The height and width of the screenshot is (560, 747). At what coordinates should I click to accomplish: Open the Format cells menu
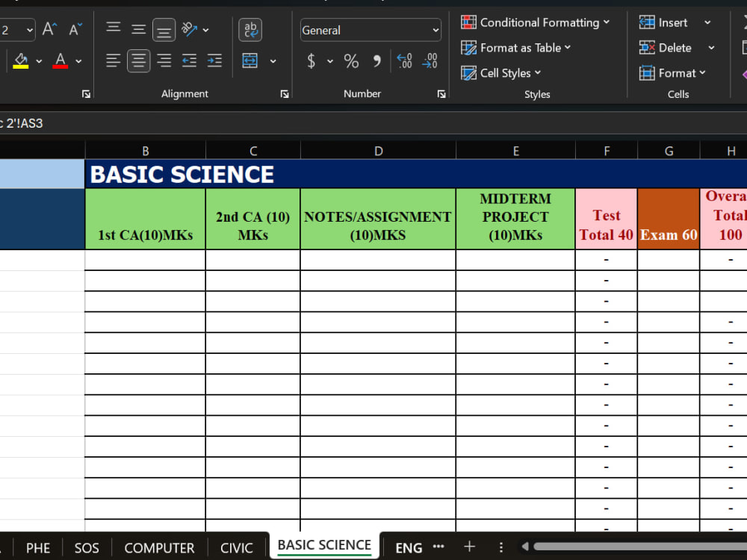coord(672,73)
